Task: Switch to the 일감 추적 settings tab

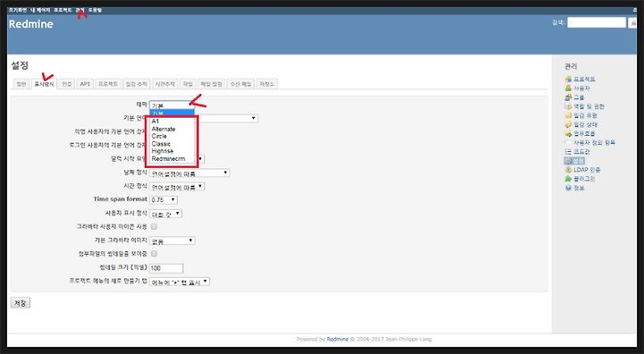Action: pyautogui.click(x=136, y=84)
